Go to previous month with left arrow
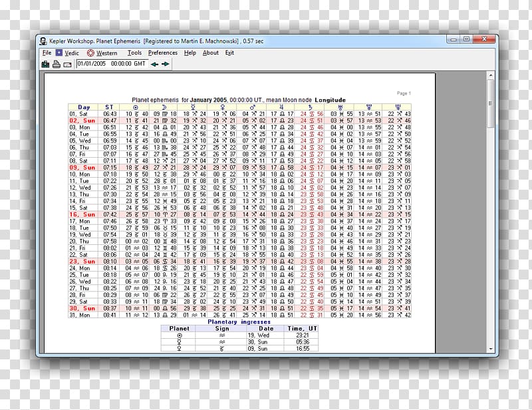This screenshot has height=410, width=532. (154, 64)
